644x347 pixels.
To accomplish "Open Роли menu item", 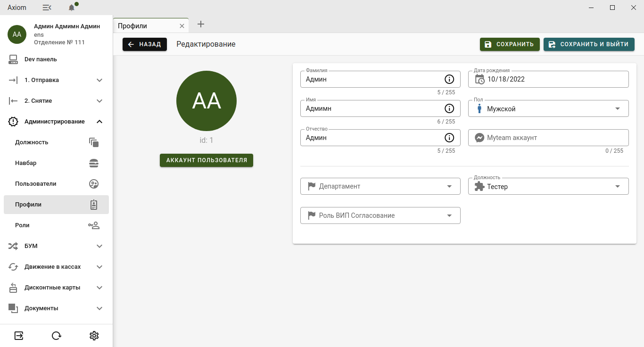I will coord(56,225).
